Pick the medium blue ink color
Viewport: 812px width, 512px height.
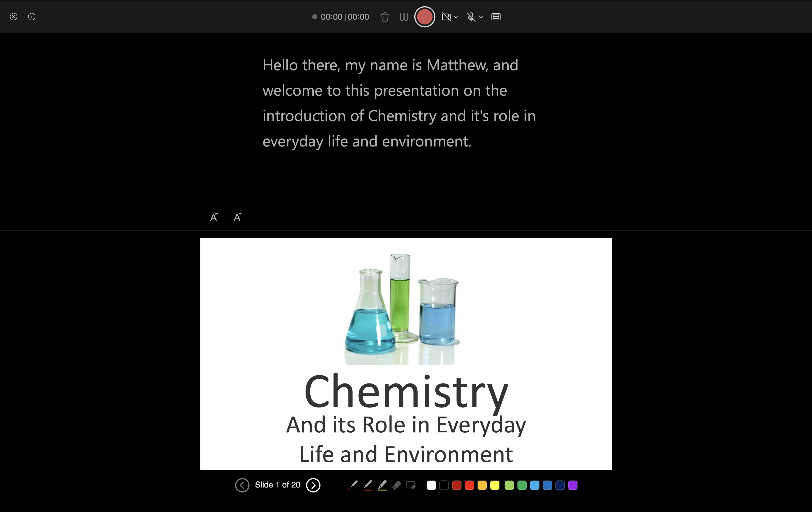(547, 485)
